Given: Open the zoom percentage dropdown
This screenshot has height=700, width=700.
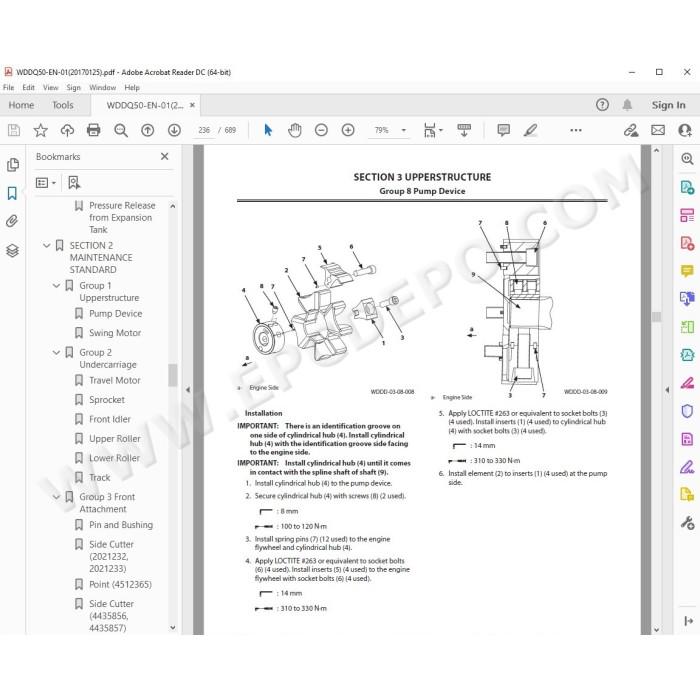Looking at the screenshot, I should [x=404, y=130].
